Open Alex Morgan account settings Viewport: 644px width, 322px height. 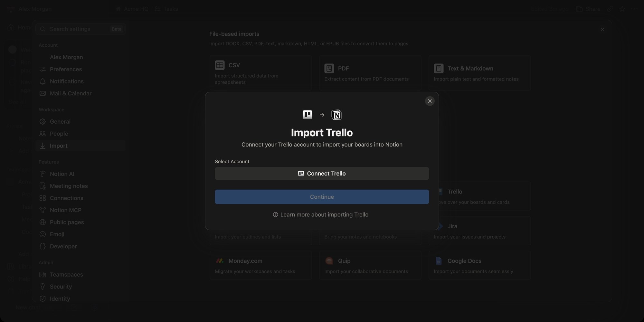coord(80,57)
